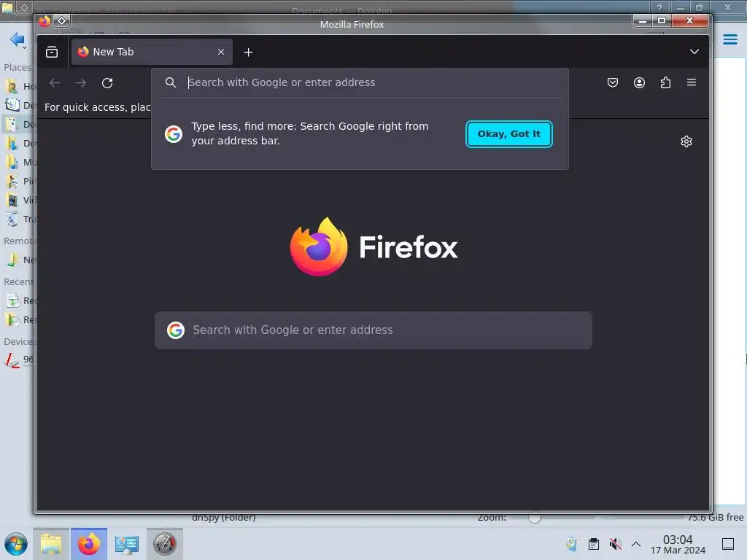Viewport: 747px width, 560px height.
Task: Click the system tray icon left of clipboard
Action: pyautogui.click(x=571, y=544)
